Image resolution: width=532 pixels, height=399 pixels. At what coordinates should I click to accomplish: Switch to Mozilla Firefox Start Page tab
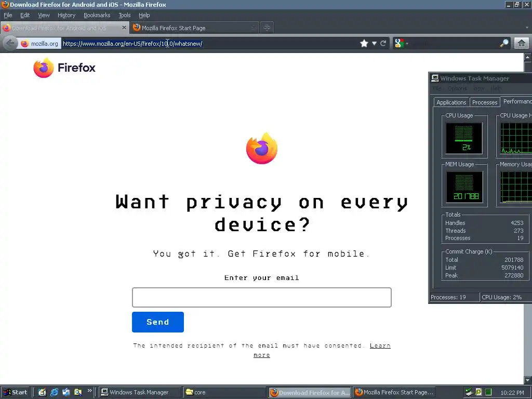pyautogui.click(x=194, y=28)
